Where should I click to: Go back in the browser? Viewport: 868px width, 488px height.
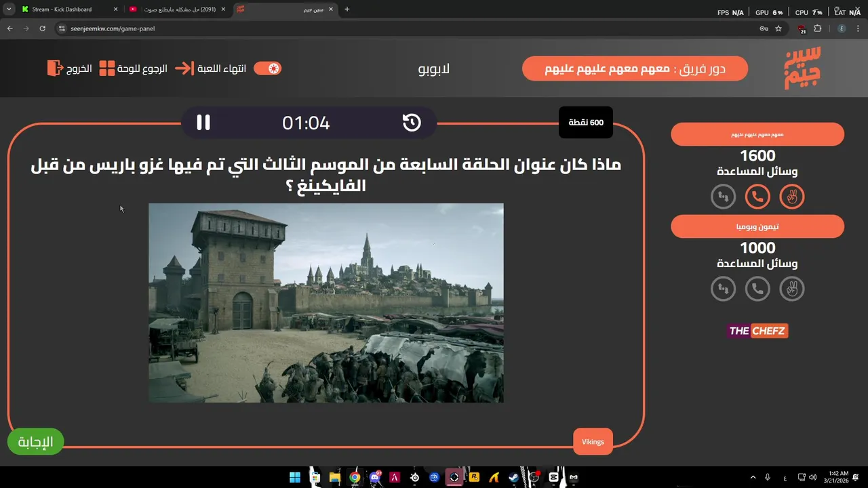tap(10, 28)
